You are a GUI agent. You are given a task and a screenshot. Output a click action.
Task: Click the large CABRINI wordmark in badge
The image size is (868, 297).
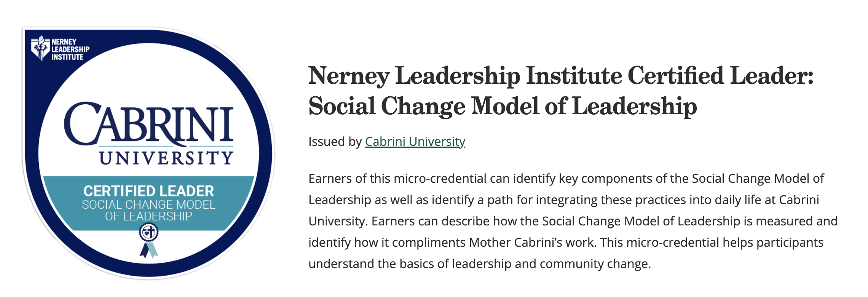(148, 124)
